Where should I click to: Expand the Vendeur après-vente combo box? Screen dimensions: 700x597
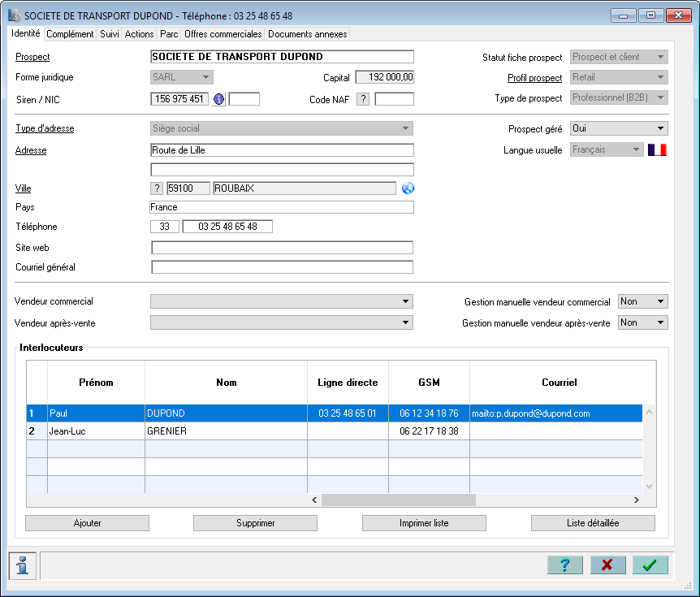[x=282, y=322]
